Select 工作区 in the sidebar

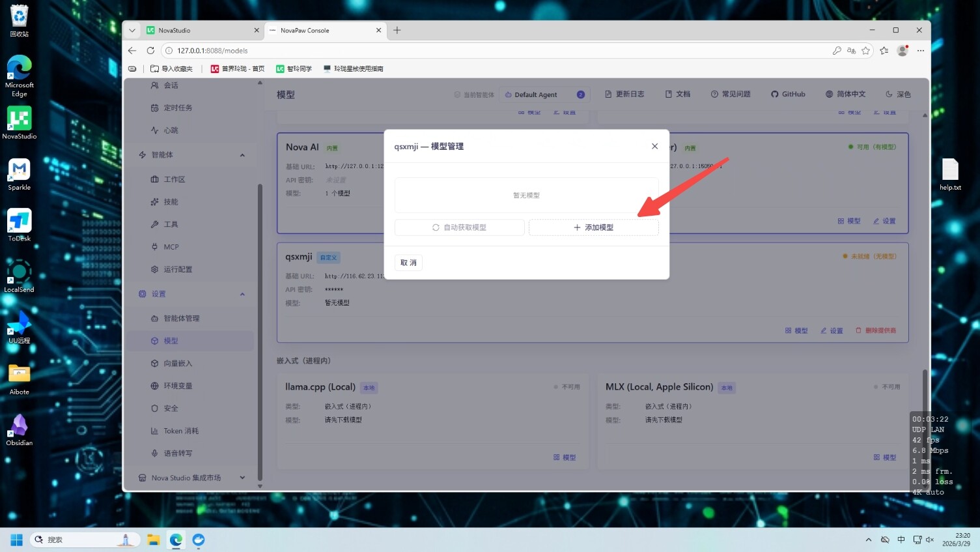coord(174,179)
